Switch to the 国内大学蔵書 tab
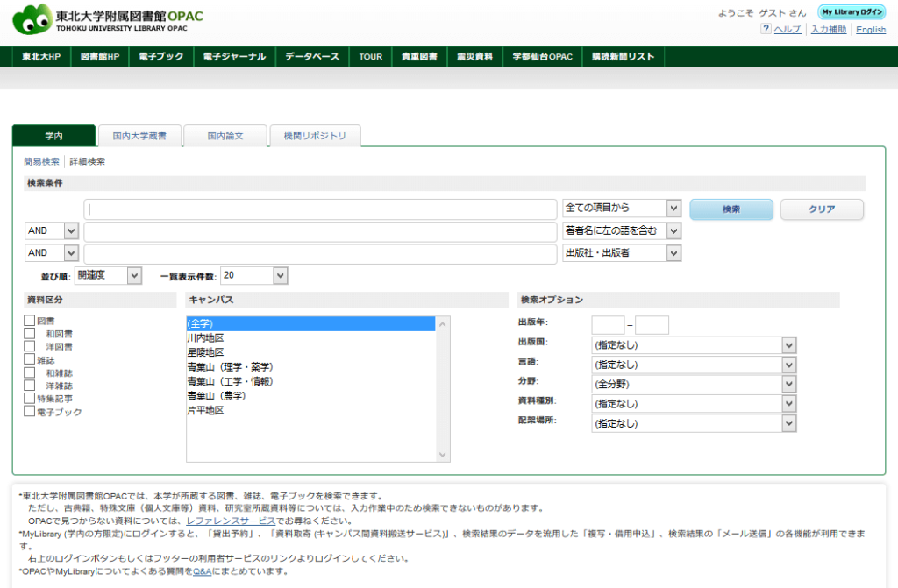 [139, 136]
